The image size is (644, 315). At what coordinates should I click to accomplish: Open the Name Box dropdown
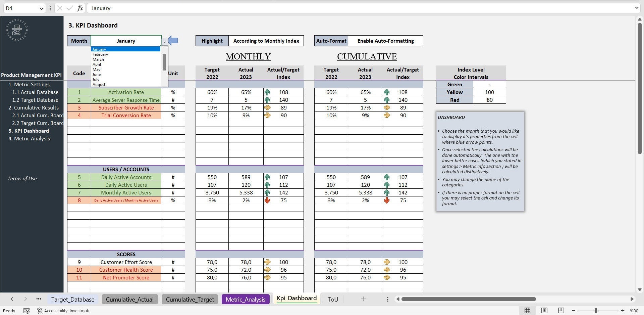(x=41, y=8)
